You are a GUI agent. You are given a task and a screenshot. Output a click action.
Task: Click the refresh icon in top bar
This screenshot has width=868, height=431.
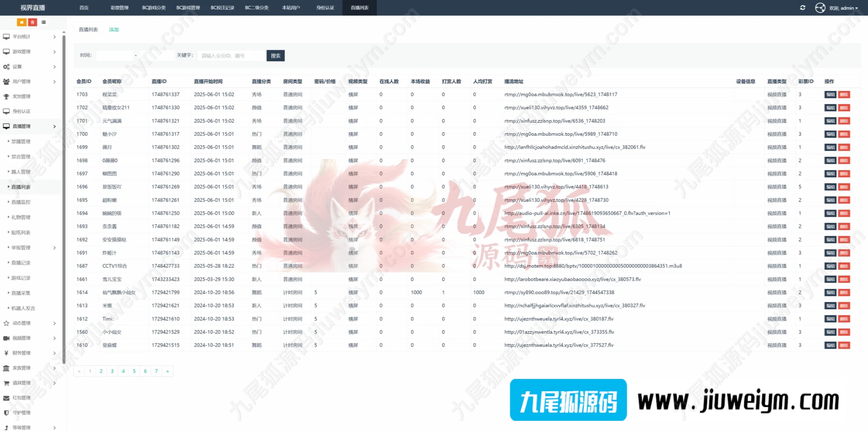click(802, 8)
